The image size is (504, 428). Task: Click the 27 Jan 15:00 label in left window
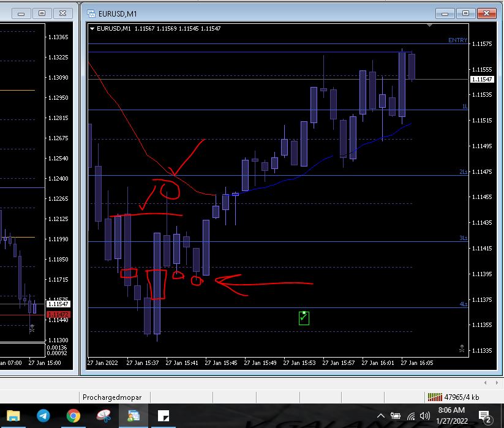point(45,362)
